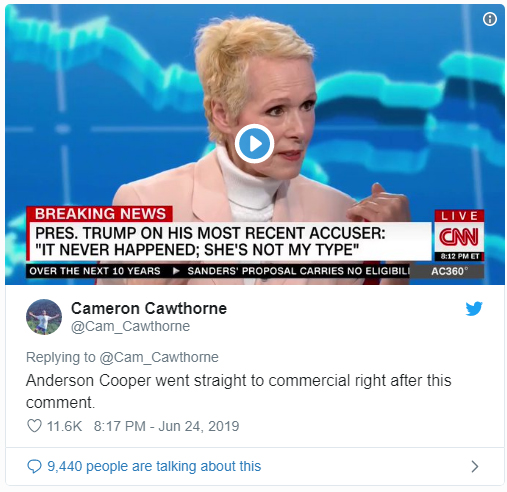Click the tweet text about Anderson Cooper

239,391
